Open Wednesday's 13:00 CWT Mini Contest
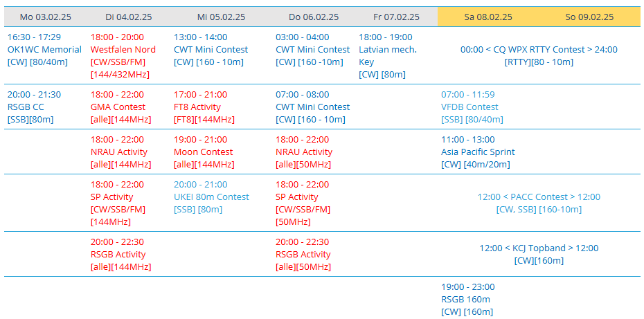This screenshot has width=644, height=319. [x=211, y=50]
